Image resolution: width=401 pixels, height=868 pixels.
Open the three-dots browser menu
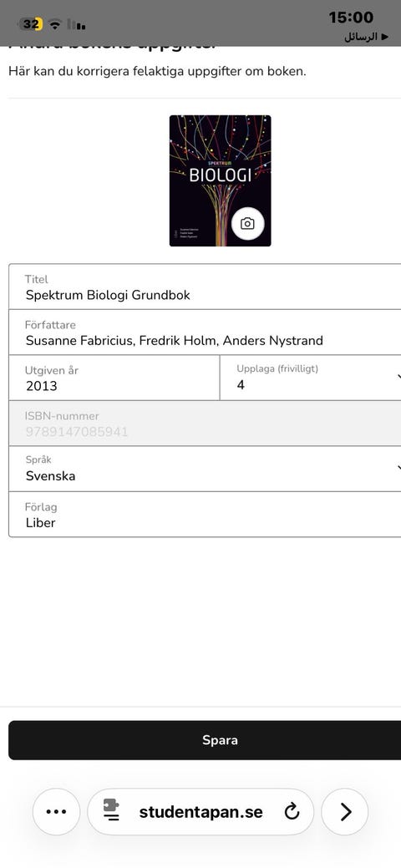[57, 811]
